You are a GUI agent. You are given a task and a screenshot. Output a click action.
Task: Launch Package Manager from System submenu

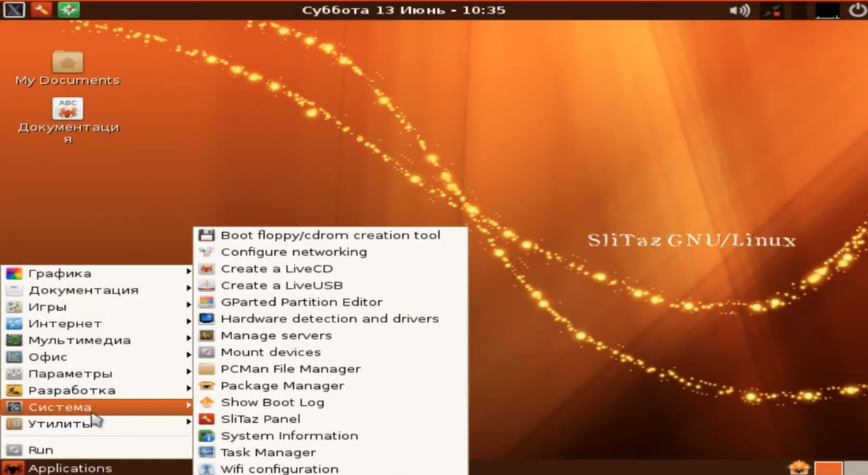tap(331, 385)
